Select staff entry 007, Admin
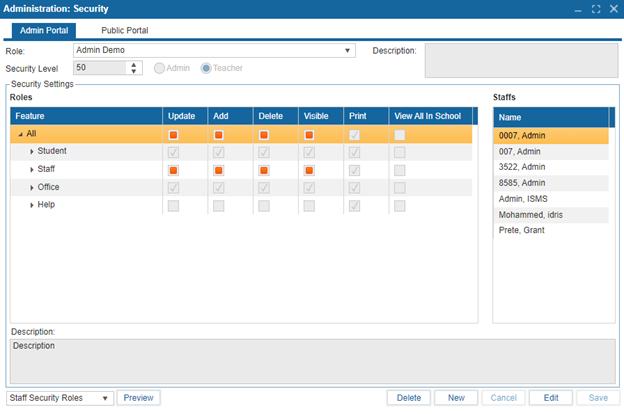Screen dimensions: 624x414 point(551,152)
